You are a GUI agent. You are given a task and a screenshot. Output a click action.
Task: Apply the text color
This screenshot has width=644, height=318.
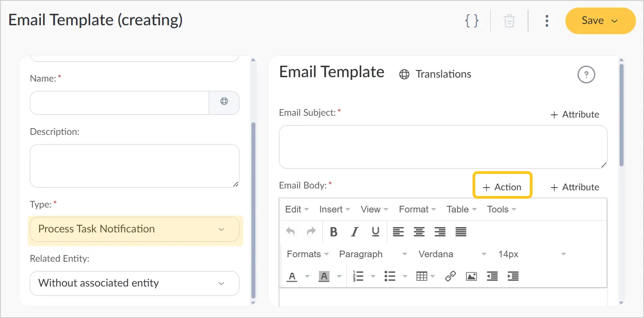[292, 276]
